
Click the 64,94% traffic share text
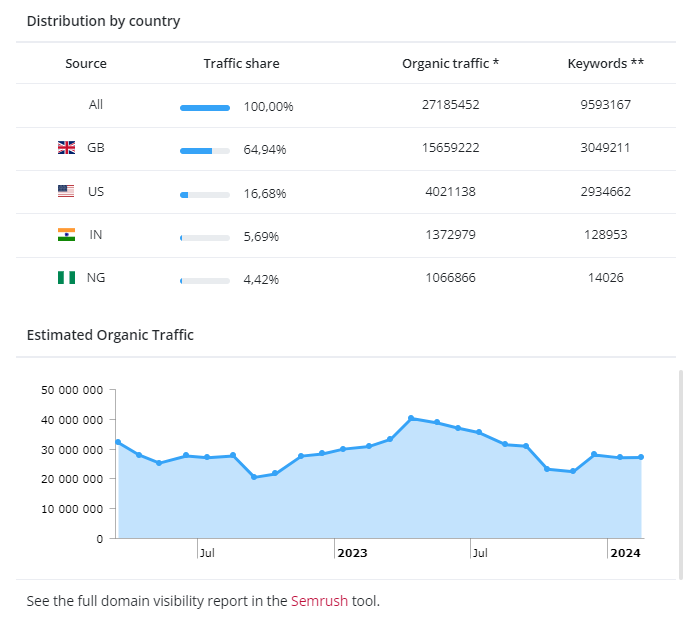tap(264, 150)
